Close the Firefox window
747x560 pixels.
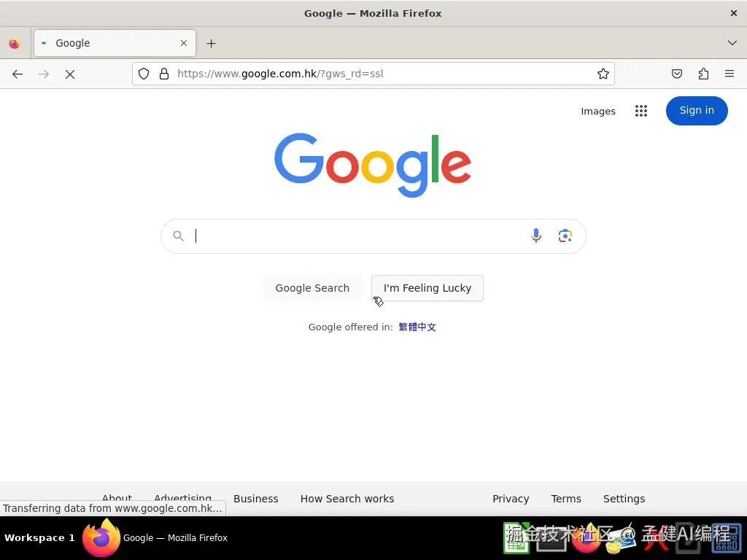734,13
